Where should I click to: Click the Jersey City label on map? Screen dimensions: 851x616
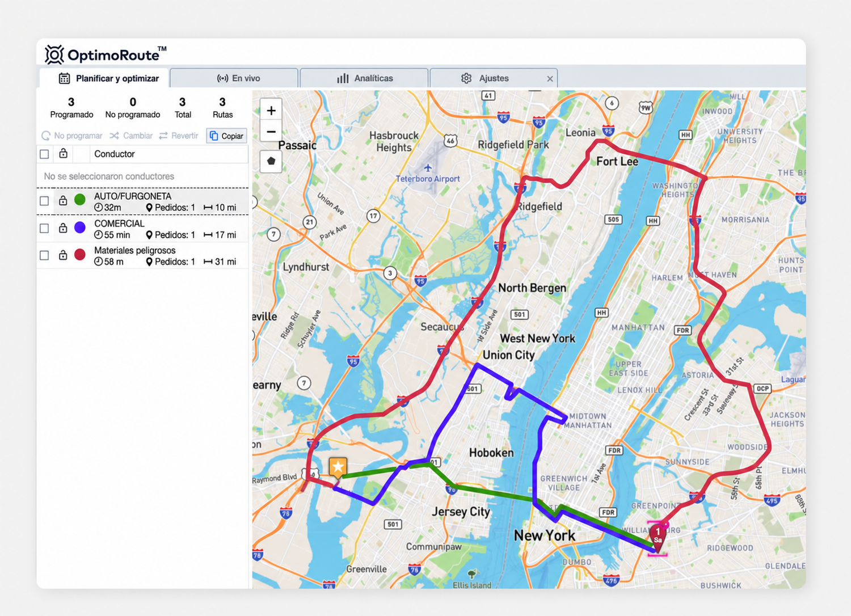tap(461, 512)
